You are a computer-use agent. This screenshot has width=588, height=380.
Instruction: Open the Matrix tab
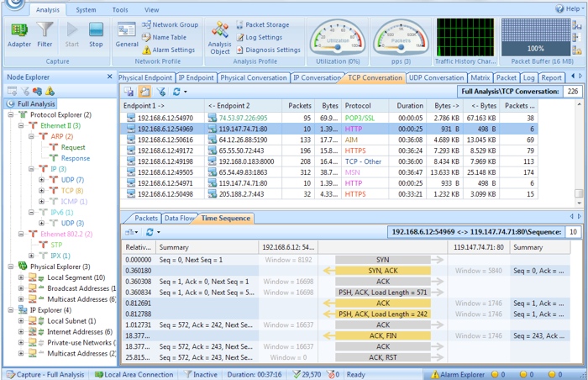[x=480, y=77]
